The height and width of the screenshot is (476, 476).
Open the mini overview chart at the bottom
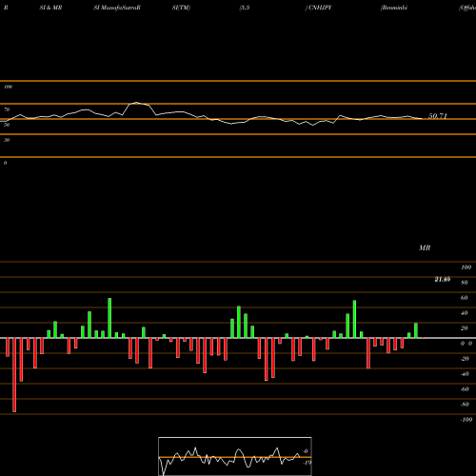click(235, 456)
